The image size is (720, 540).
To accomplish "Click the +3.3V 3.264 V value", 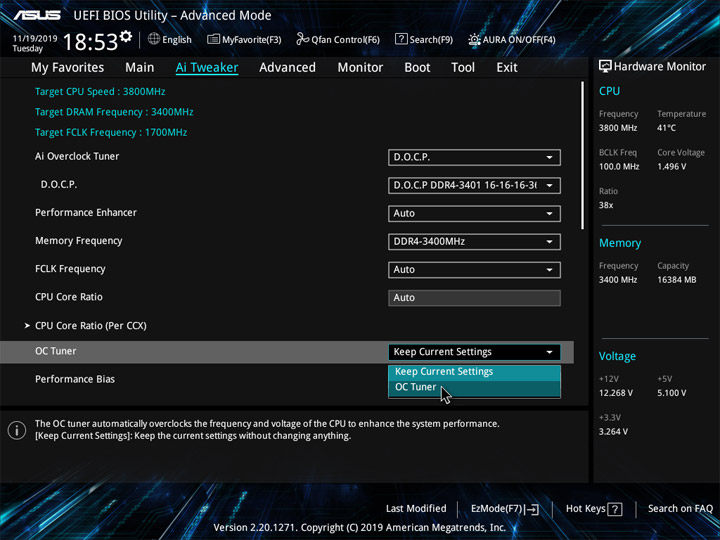I will coord(613,432).
